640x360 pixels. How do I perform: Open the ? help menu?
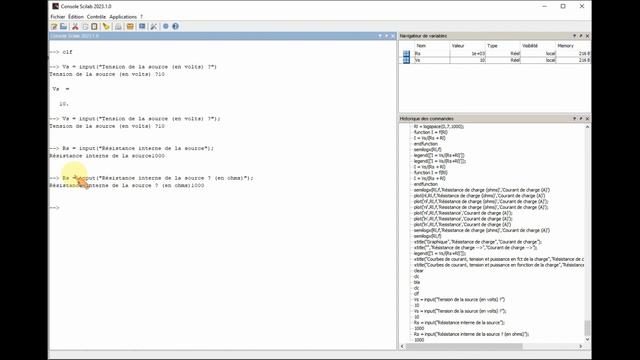(x=142, y=17)
